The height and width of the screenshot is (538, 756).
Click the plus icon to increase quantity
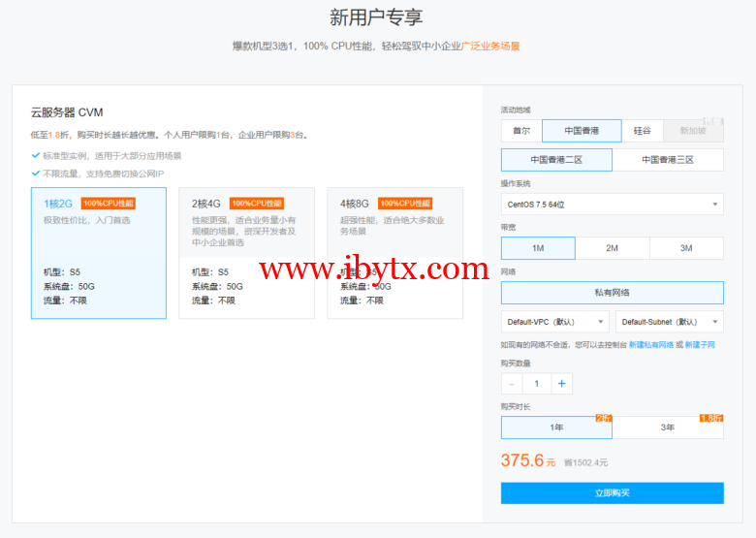coord(561,384)
